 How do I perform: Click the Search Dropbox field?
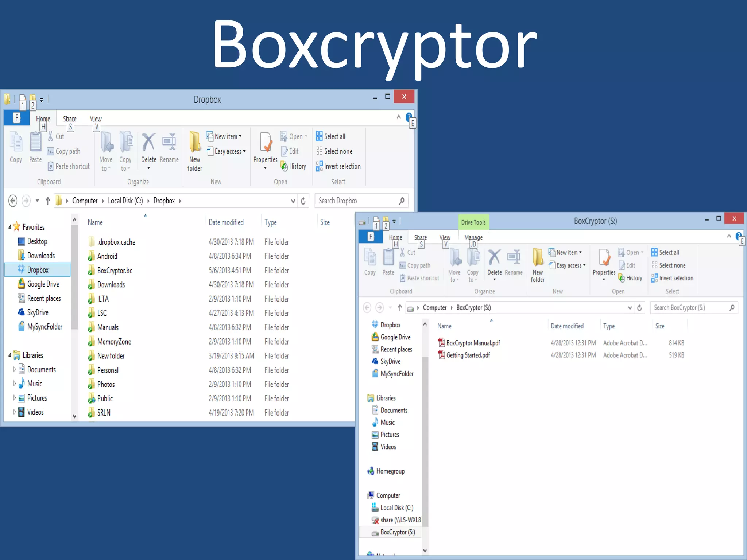pos(361,201)
